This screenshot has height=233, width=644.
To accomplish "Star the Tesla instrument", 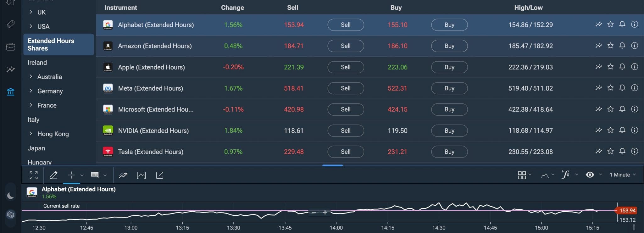I will (x=610, y=151).
